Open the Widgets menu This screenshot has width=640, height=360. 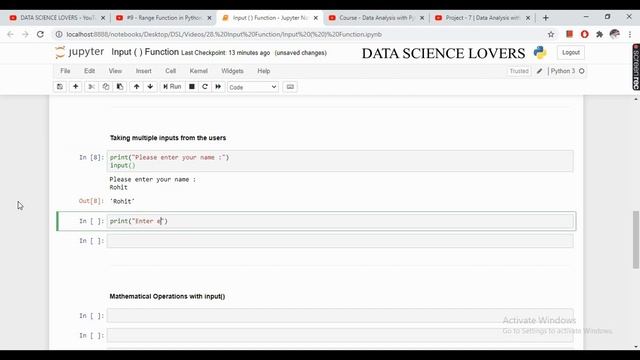232,71
